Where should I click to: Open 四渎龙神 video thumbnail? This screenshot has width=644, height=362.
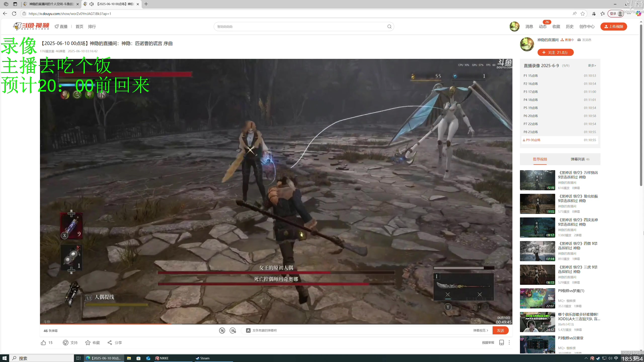click(x=537, y=228)
